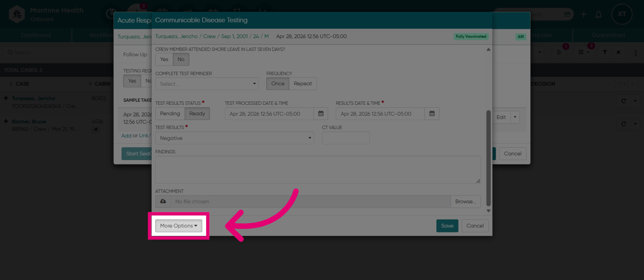This screenshot has width=644, height=280.
Task: Click Browse to choose attachment file
Action: coord(466,201)
